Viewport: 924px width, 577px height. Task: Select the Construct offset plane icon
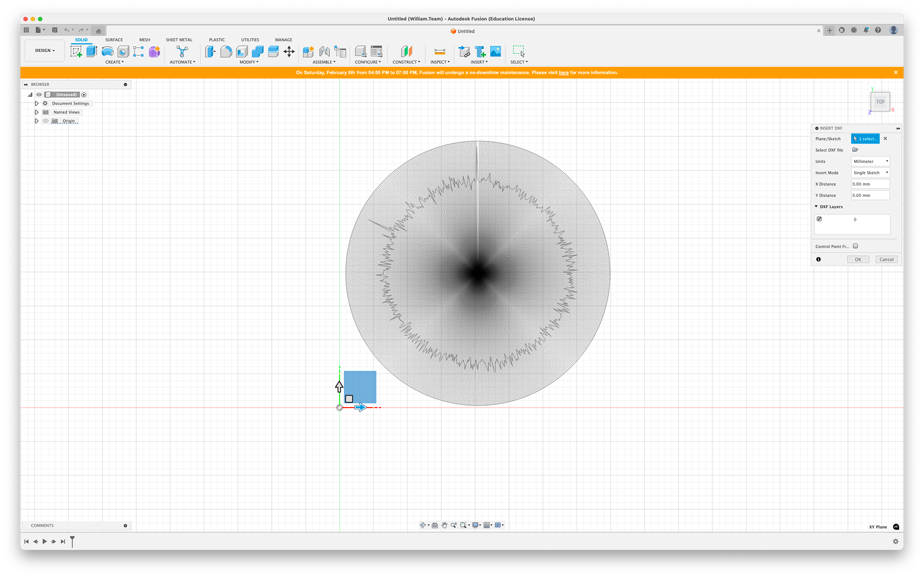point(407,51)
